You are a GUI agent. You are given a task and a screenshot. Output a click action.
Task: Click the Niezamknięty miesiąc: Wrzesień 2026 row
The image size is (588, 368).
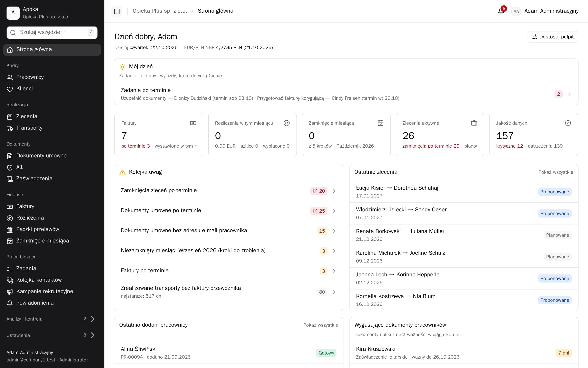click(229, 251)
